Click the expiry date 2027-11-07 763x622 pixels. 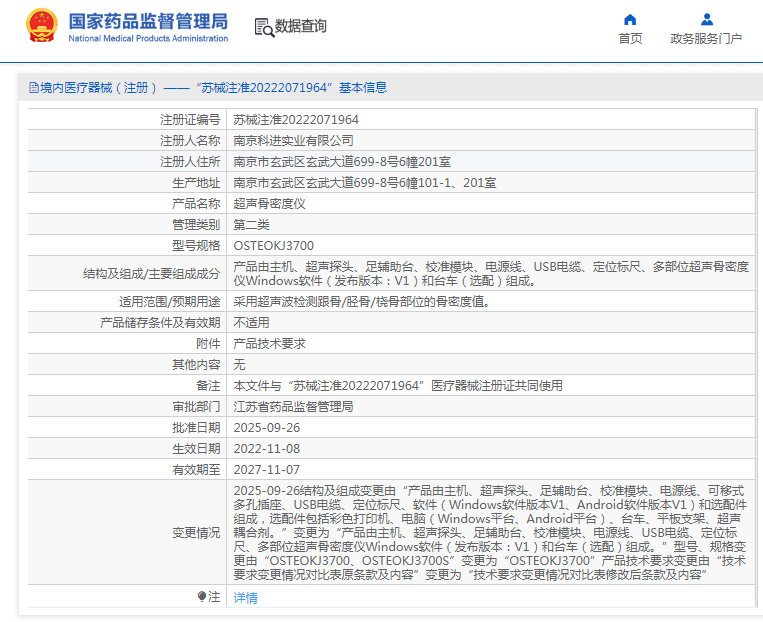point(266,470)
